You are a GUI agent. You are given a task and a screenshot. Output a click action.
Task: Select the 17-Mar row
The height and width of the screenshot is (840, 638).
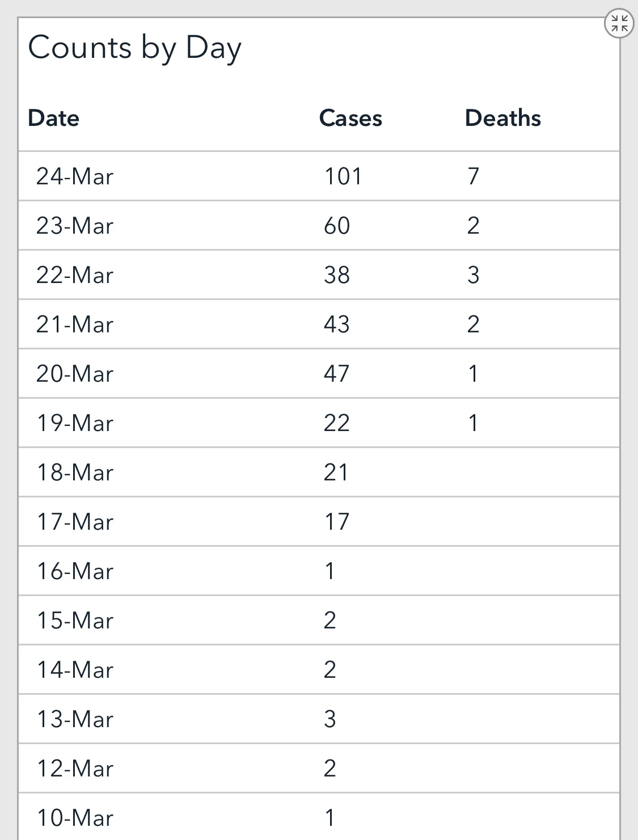[x=319, y=521]
